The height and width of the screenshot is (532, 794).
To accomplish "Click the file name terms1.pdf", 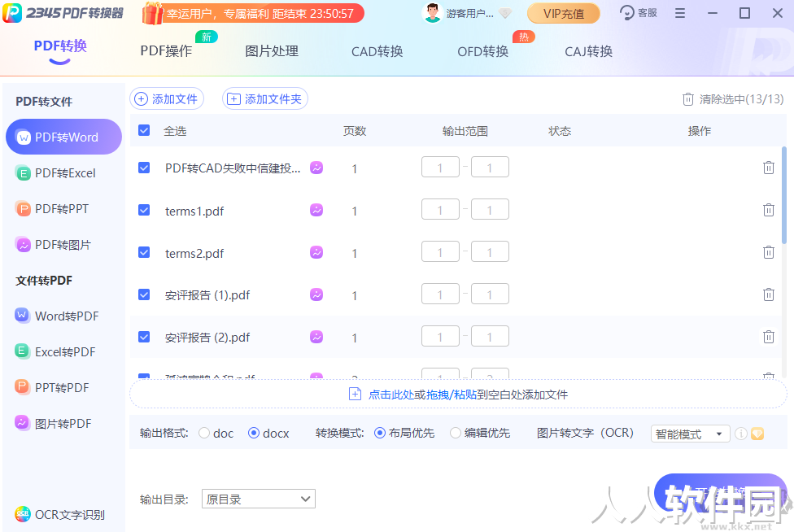I will 194,211.
